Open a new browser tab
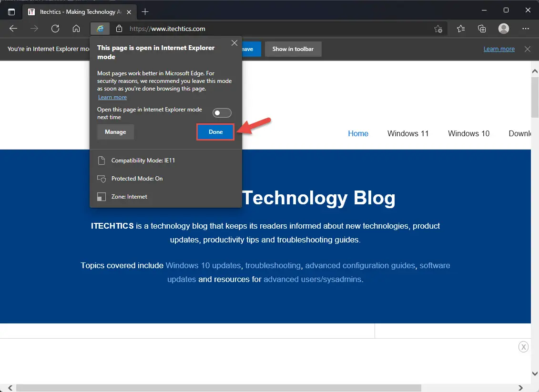Viewport: 539px width, 392px height. pos(145,11)
